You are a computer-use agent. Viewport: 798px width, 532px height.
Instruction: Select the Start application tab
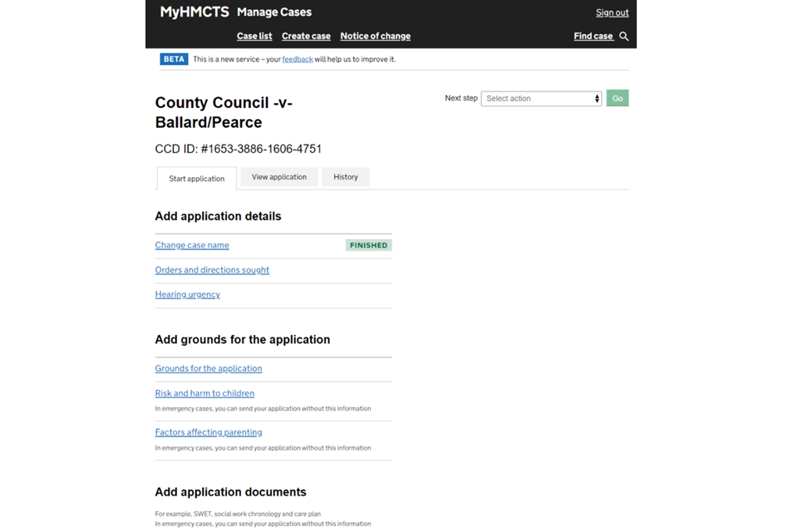coord(197,179)
